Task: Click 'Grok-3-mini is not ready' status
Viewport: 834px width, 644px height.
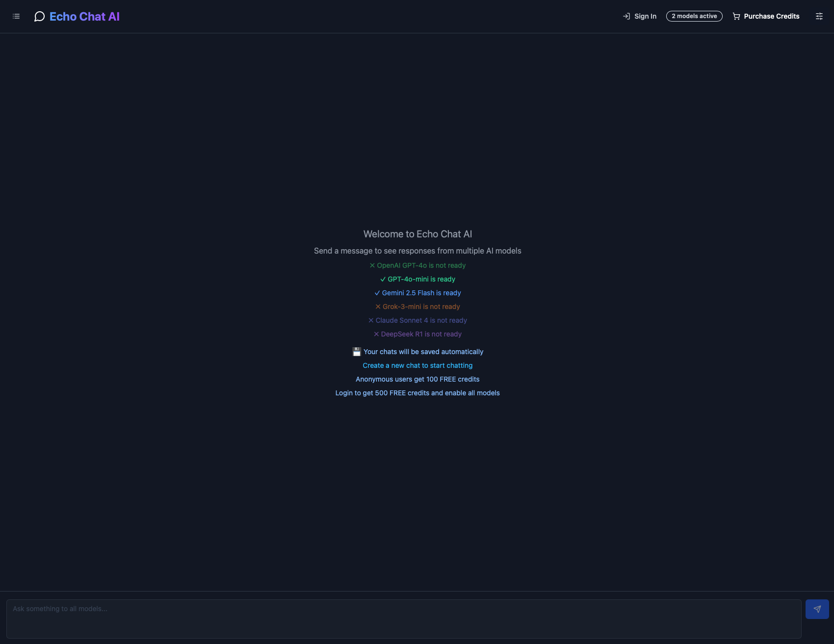Action: tap(417, 307)
